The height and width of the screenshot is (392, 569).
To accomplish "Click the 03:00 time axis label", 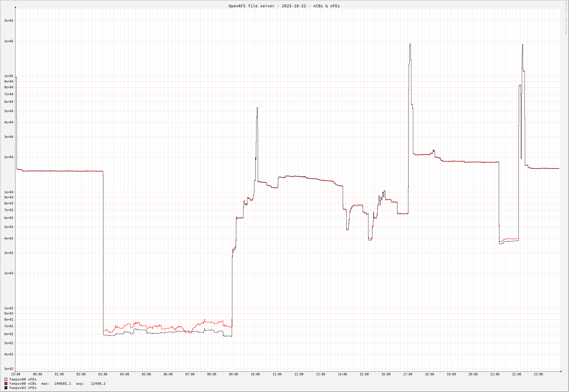I will 103,374.
